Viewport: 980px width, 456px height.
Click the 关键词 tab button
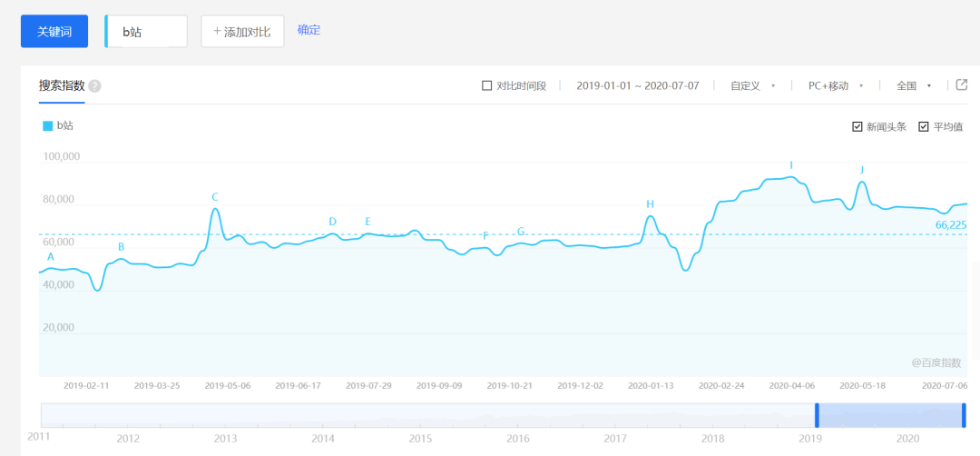click(54, 31)
